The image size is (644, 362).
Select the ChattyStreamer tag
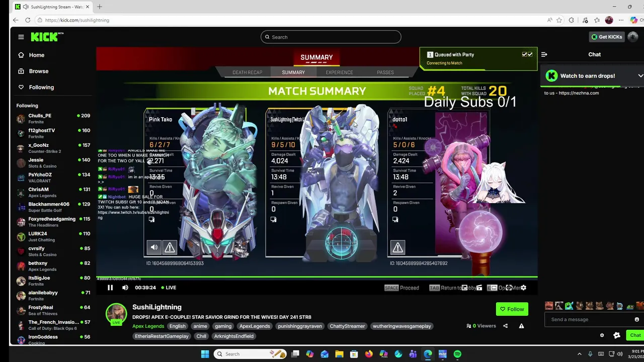pos(347,326)
